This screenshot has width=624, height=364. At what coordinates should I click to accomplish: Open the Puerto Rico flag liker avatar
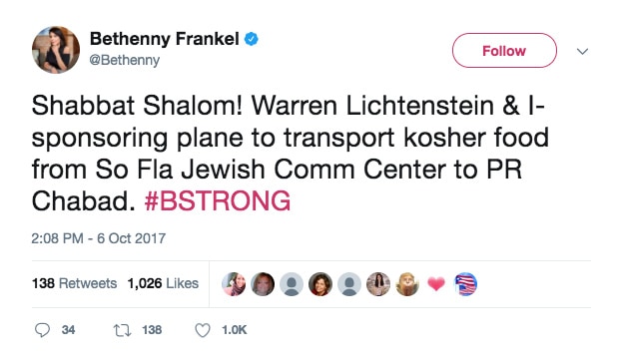[465, 284]
